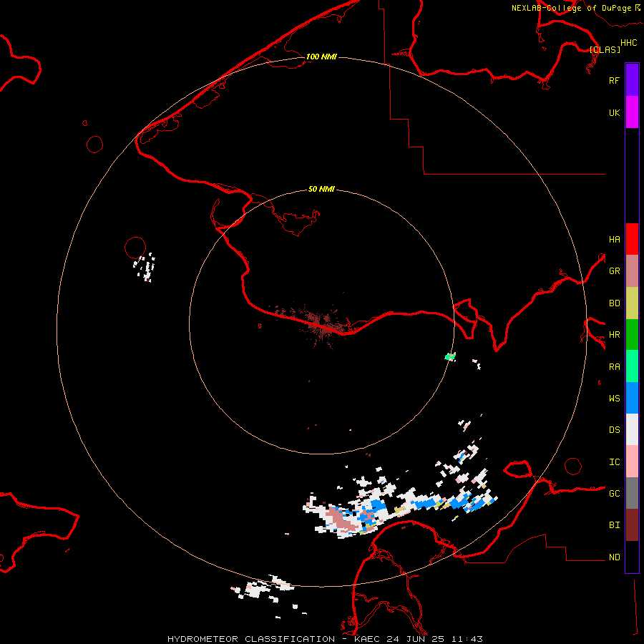Click the 'IC' legend label
The image size is (644, 644).
(614, 462)
